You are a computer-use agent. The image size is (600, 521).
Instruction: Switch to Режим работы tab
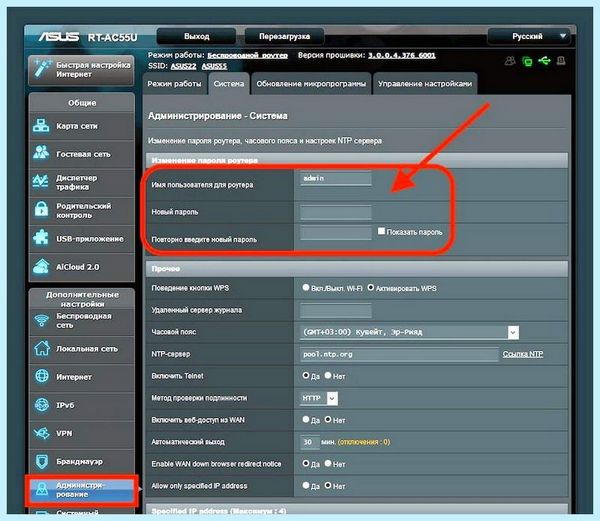174,83
